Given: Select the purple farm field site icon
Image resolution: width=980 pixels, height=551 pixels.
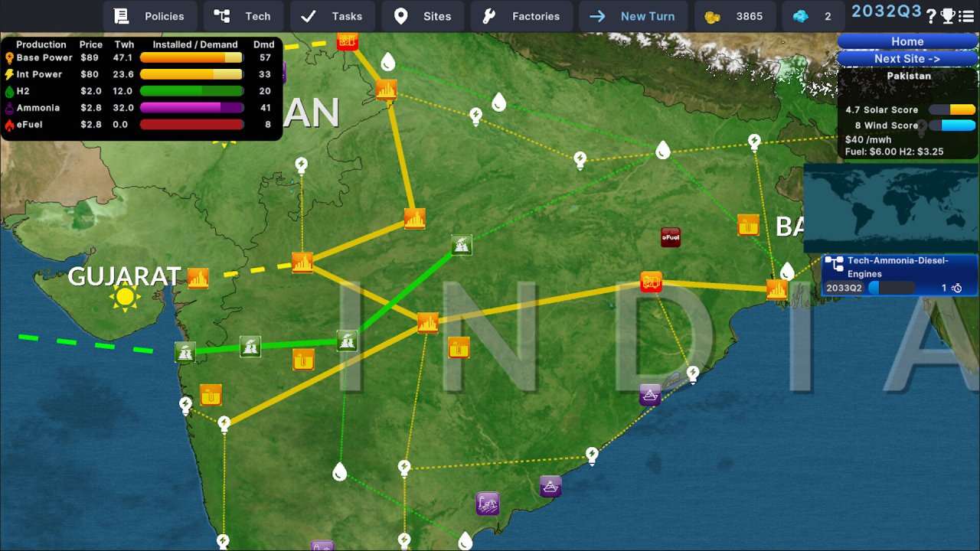Looking at the screenshot, I should [488, 503].
